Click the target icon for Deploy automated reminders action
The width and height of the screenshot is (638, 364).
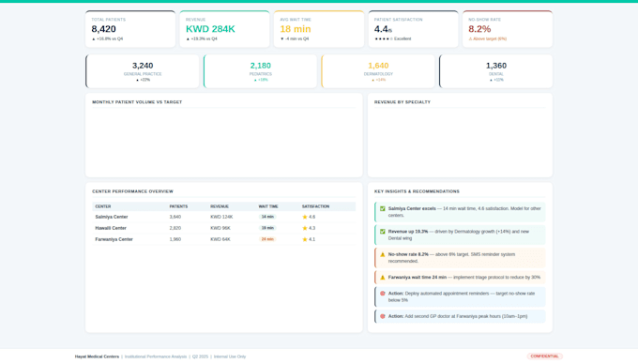pyautogui.click(x=383, y=294)
